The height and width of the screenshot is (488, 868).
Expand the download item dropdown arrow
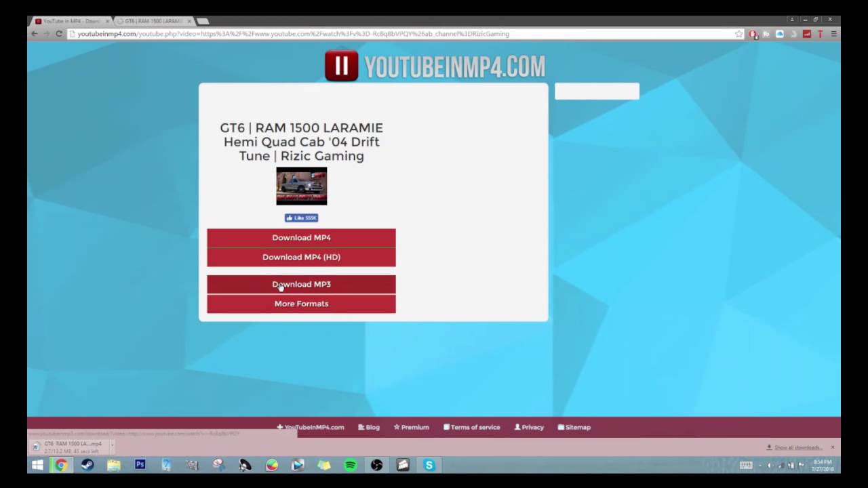click(111, 447)
